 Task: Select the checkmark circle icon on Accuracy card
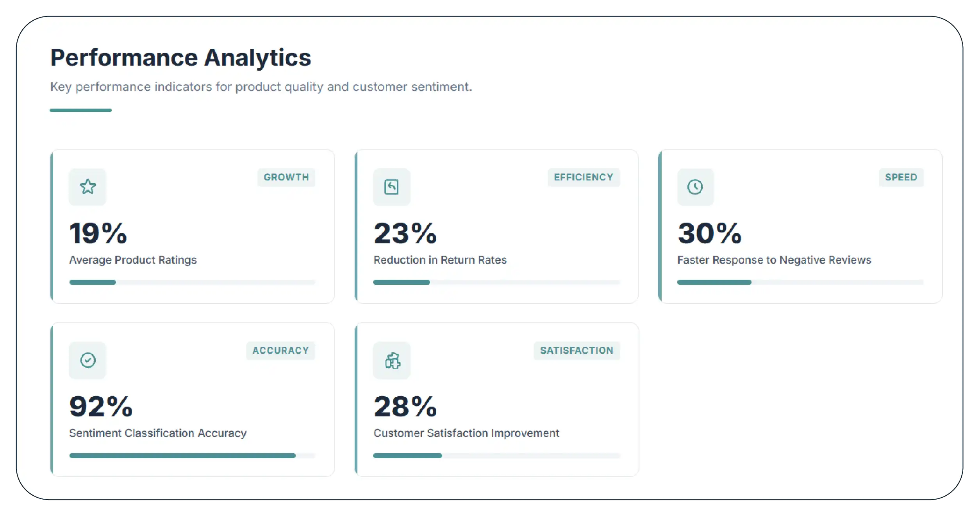point(87,360)
